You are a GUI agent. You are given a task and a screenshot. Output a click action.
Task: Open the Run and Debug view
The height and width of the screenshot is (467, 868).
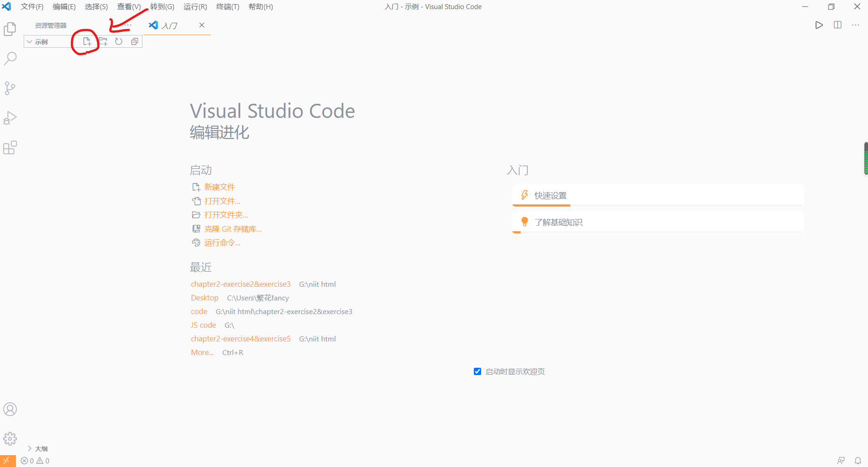(10, 118)
